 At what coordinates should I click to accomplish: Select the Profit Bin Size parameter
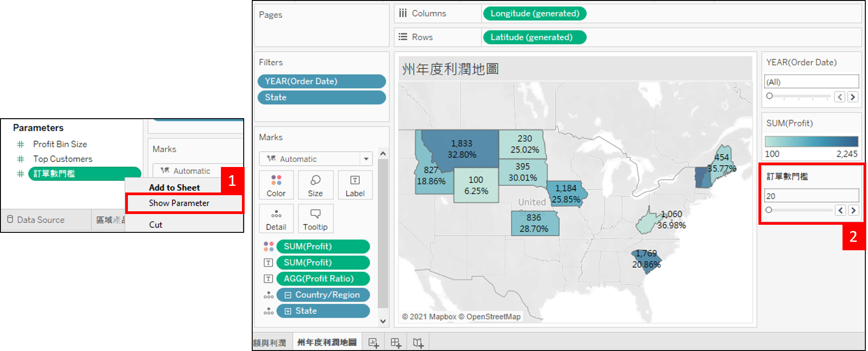pos(60,144)
